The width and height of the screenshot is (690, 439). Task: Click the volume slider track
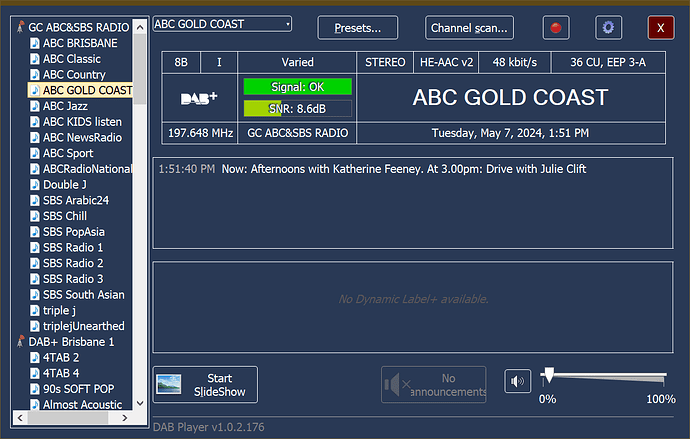[604, 378]
